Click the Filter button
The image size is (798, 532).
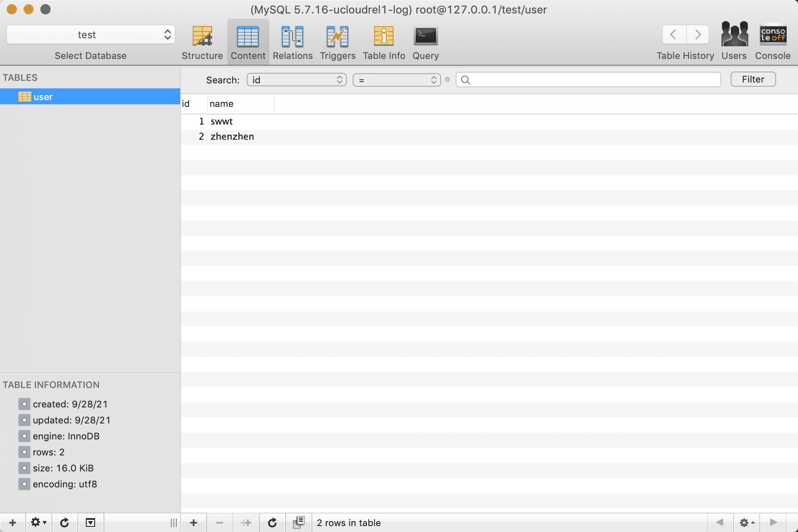click(753, 79)
